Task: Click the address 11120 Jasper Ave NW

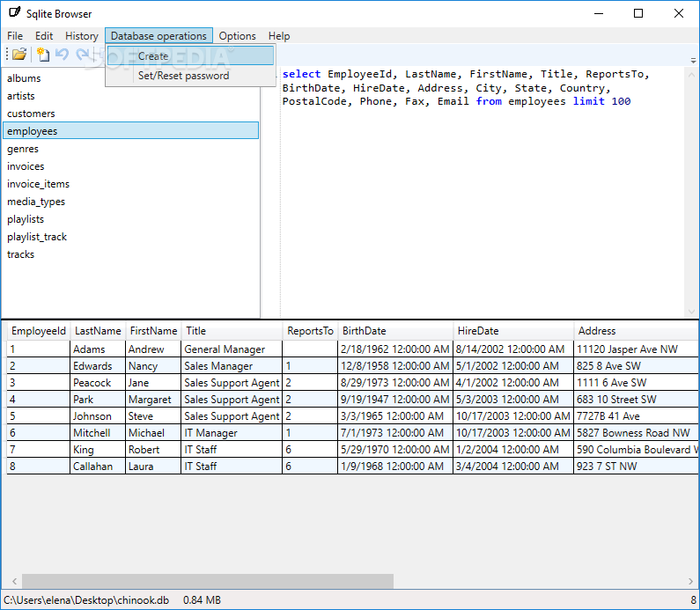Action: pyautogui.click(x=636, y=349)
